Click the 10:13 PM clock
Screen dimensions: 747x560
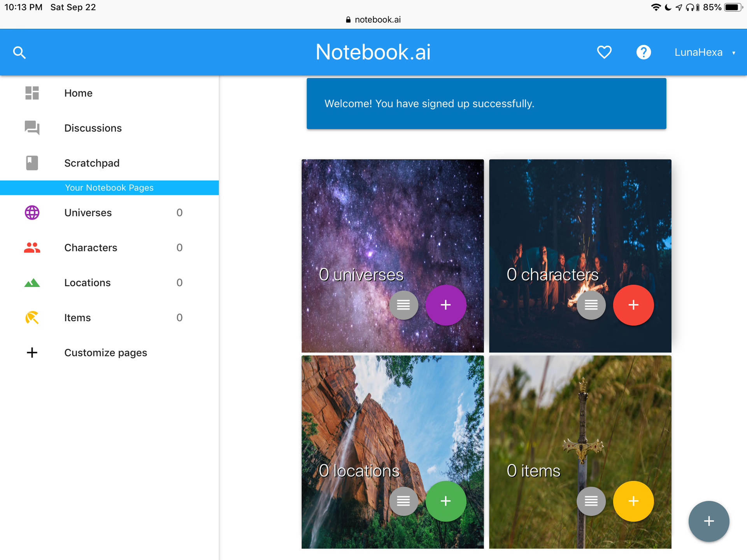23,7
